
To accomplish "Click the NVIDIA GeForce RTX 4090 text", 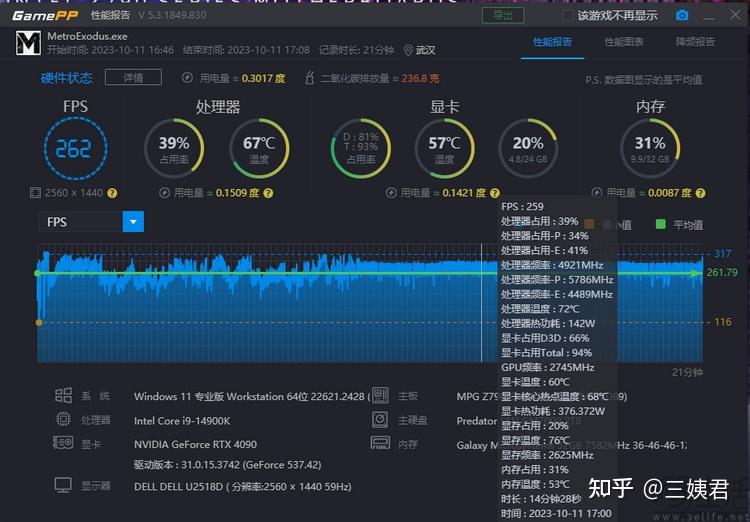I will pos(195,444).
